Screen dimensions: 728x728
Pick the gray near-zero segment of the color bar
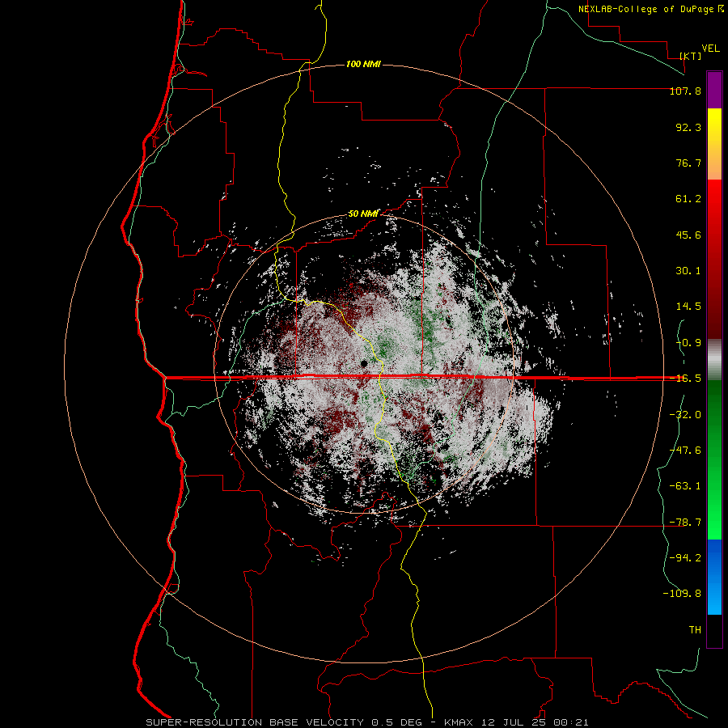point(714,360)
